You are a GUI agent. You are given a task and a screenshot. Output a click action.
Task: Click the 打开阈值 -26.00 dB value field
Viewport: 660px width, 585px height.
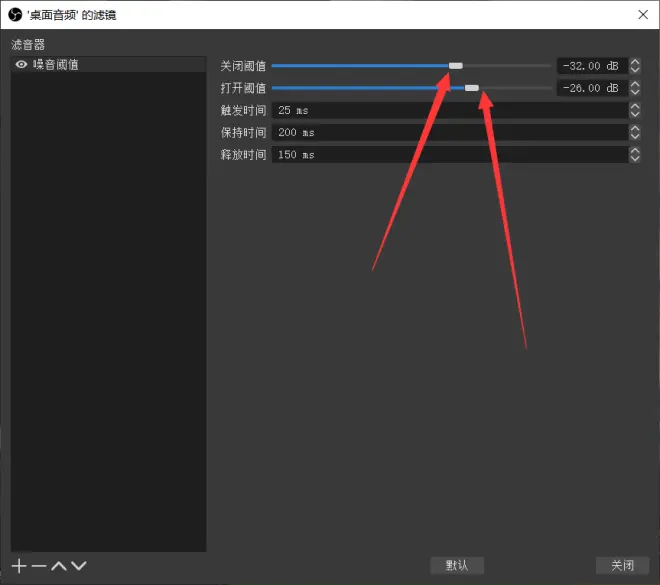point(592,88)
